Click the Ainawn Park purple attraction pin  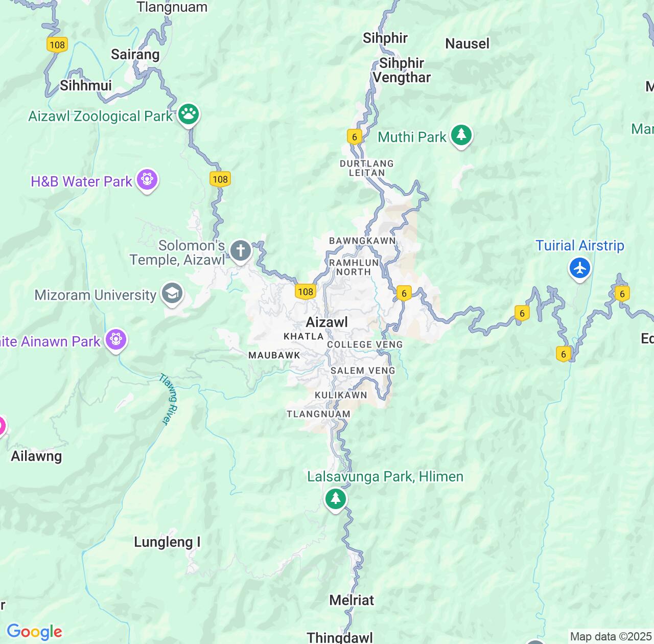[116, 340]
